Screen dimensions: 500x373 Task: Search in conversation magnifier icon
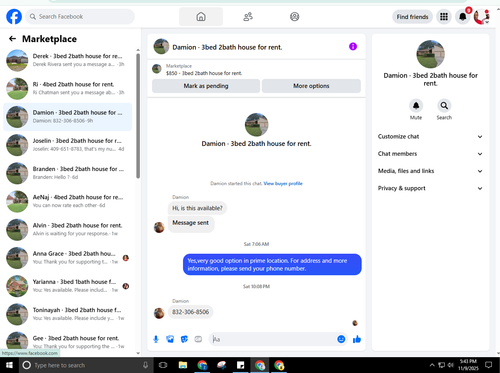[444, 106]
